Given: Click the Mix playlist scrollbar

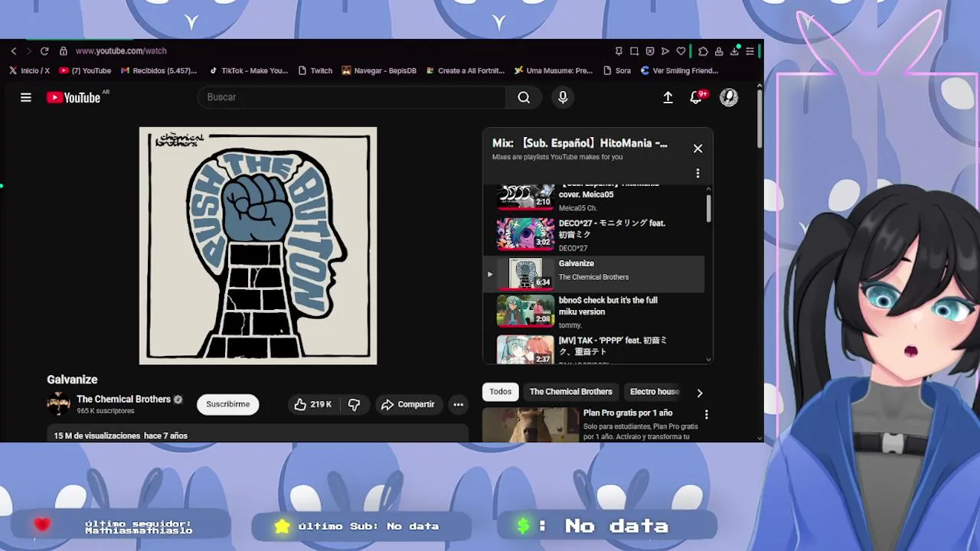Looking at the screenshot, I should pos(708,208).
